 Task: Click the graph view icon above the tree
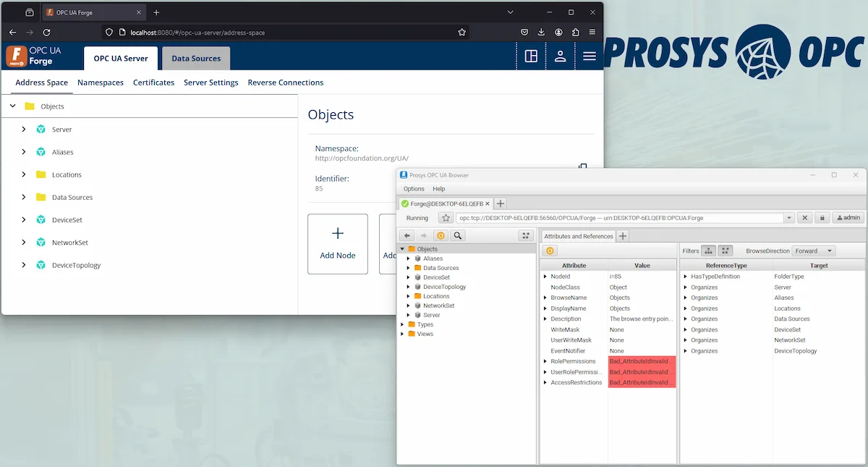tap(526, 235)
